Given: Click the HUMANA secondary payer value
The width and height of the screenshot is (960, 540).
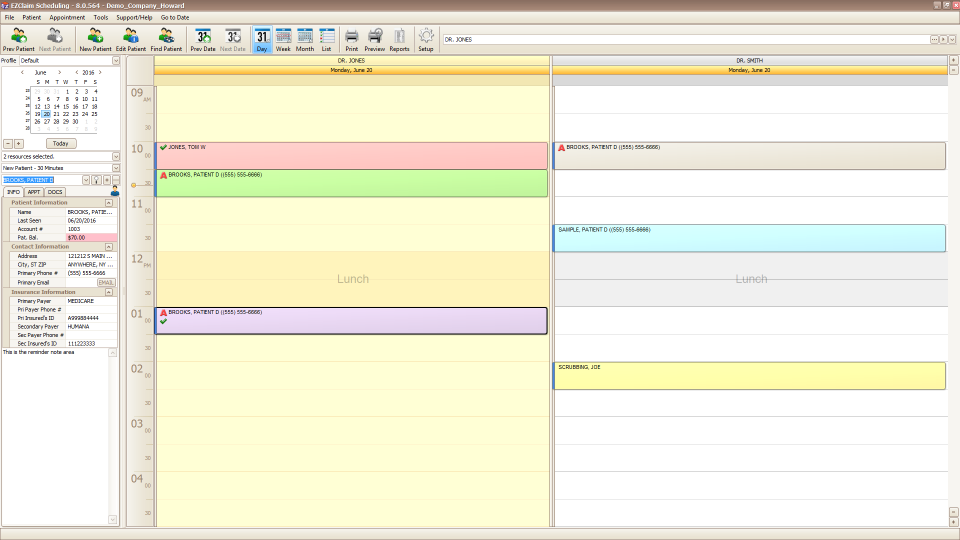Looking at the screenshot, I should pos(91,327).
